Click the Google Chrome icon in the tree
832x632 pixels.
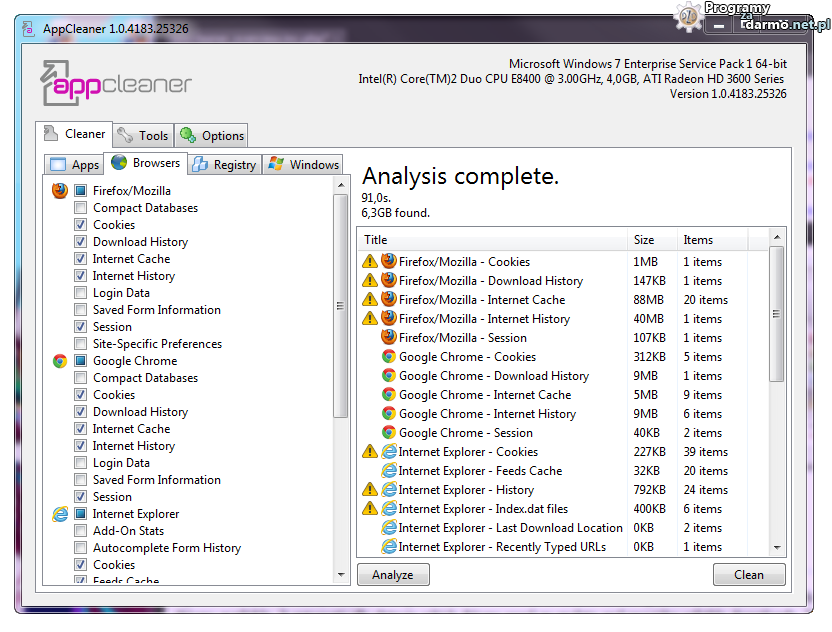(x=60, y=361)
